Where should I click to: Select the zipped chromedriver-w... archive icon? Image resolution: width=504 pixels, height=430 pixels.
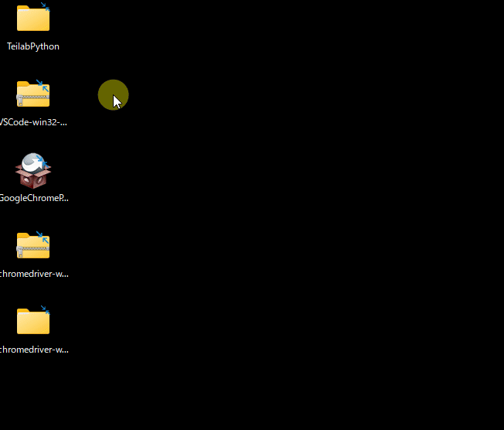point(33,245)
